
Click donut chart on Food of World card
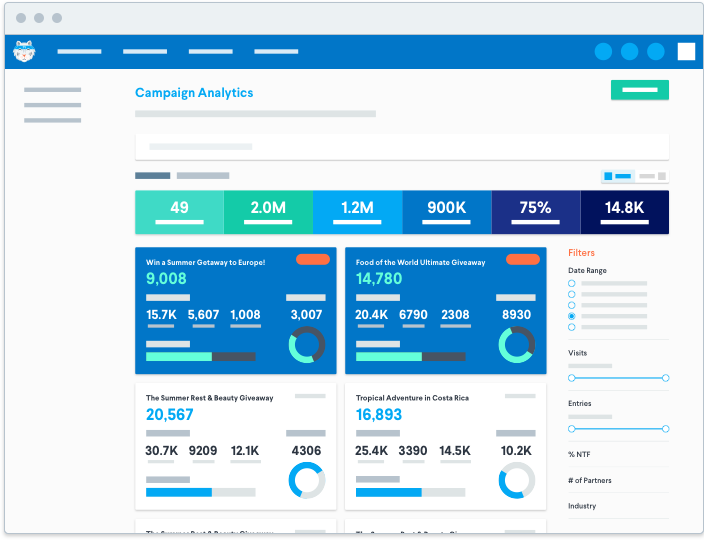pos(516,345)
